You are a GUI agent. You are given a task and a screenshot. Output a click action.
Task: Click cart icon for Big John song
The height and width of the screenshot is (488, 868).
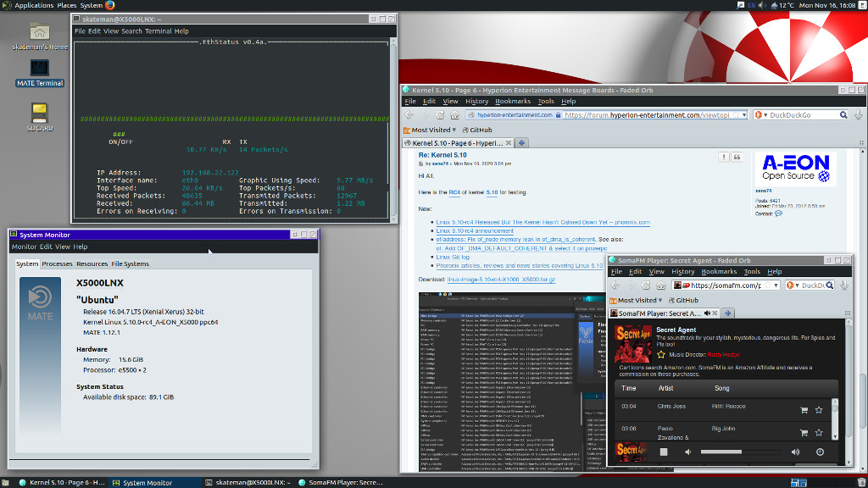[804, 432]
